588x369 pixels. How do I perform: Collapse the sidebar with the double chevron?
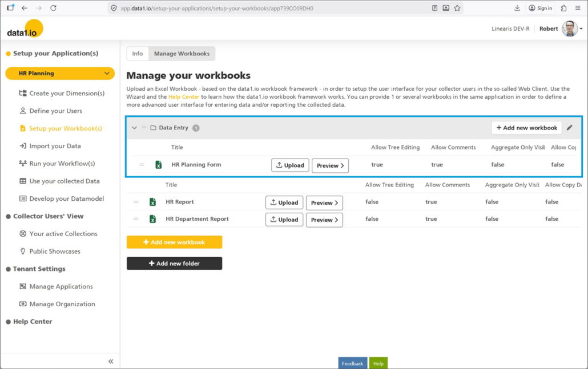tap(111, 361)
